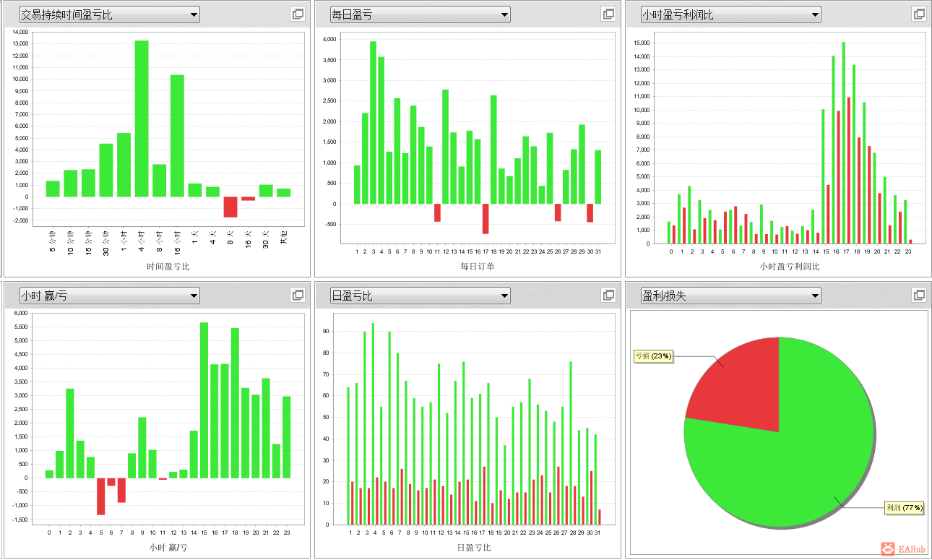
Task: Click the pop-out icon of the 小时 赢/亏 panel
Action: (x=298, y=295)
